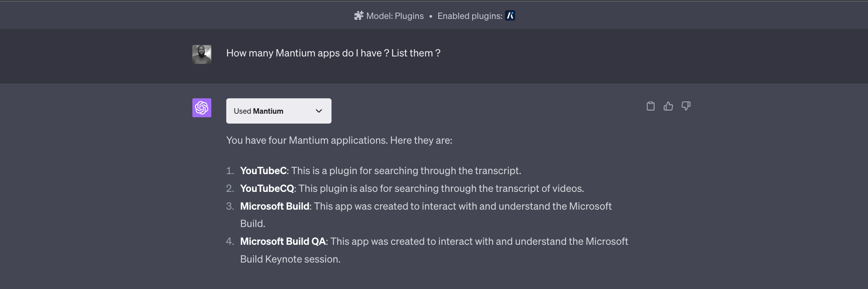Give the response a thumbs down

pyautogui.click(x=686, y=106)
